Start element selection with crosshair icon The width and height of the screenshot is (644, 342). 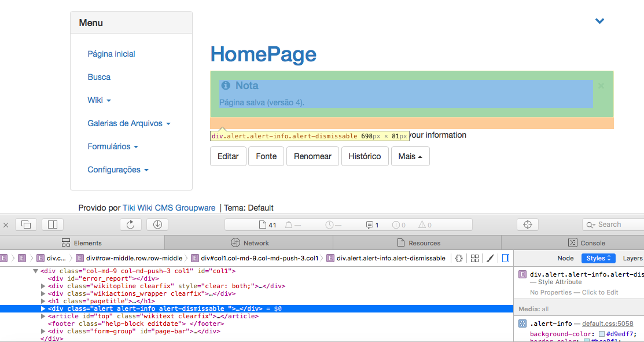528,225
